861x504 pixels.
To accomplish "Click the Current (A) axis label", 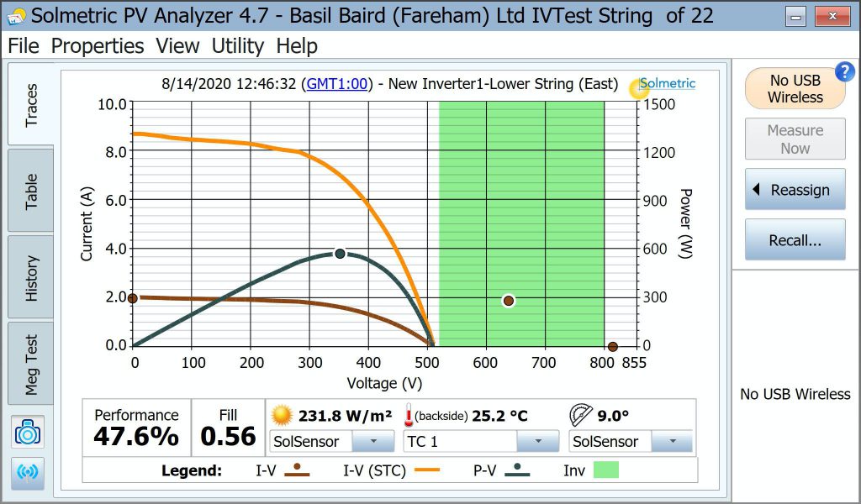I will click(87, 223).
